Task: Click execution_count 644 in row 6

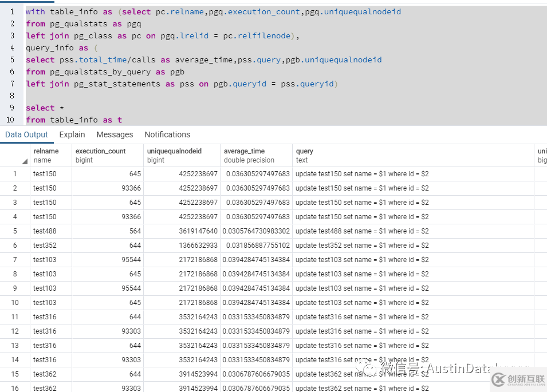Action: pyautogui.click(x=108, y=246)
